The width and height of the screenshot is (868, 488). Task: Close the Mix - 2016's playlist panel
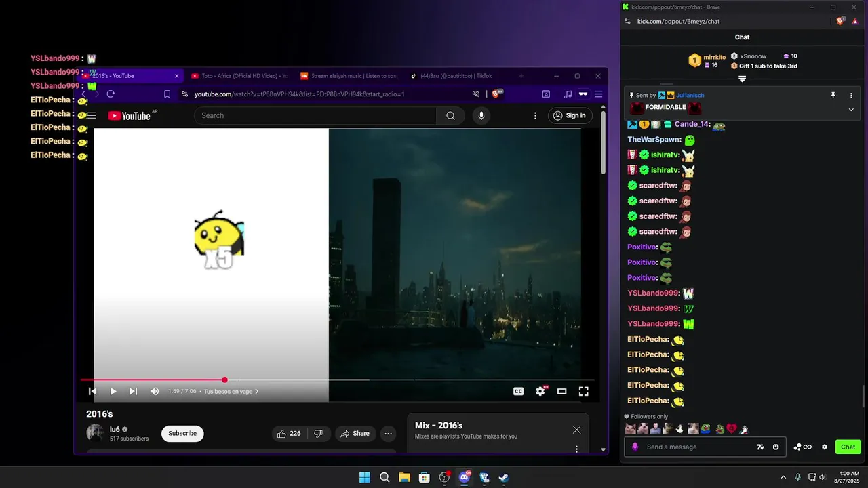coord(576,430)
